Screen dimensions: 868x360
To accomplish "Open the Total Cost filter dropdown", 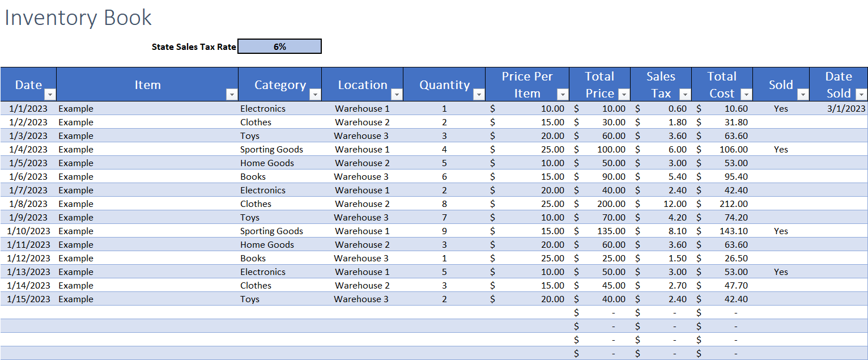I will pyautogui.click(x=746, y=94).
